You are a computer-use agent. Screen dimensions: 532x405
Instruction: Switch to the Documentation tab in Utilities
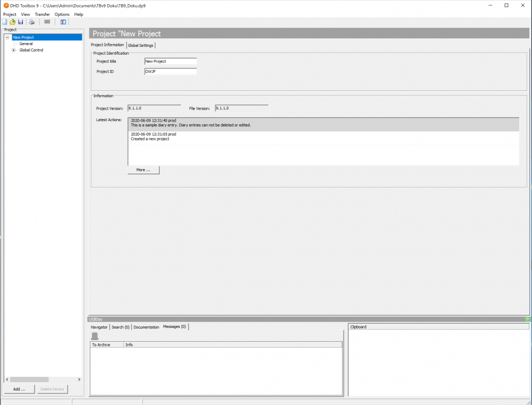[146, 327]
